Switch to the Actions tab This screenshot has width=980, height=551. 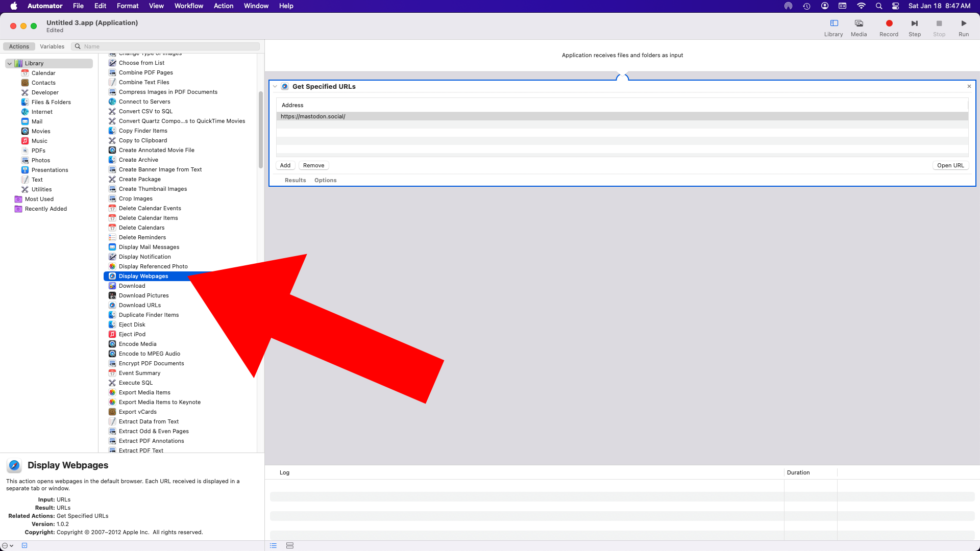[x=19, y=46]
